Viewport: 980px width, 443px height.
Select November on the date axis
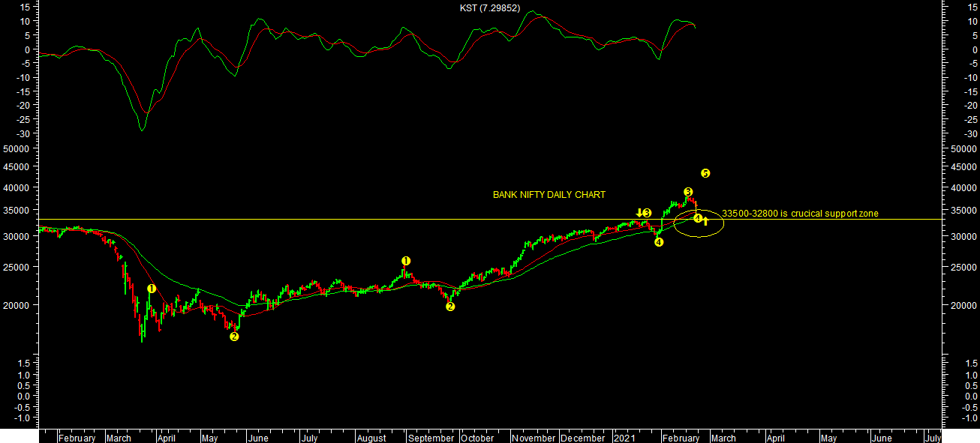pyautogui.click(x=535, y=438)
